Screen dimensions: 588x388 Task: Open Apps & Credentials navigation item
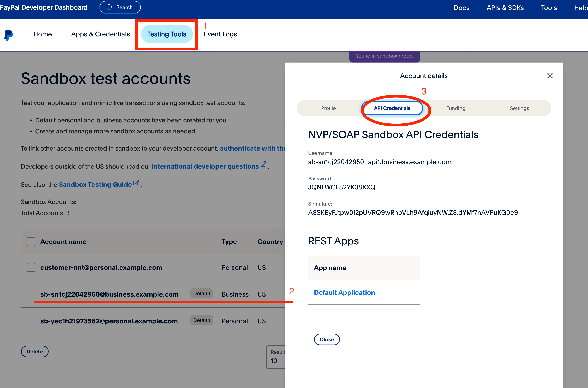click(100, 34)
